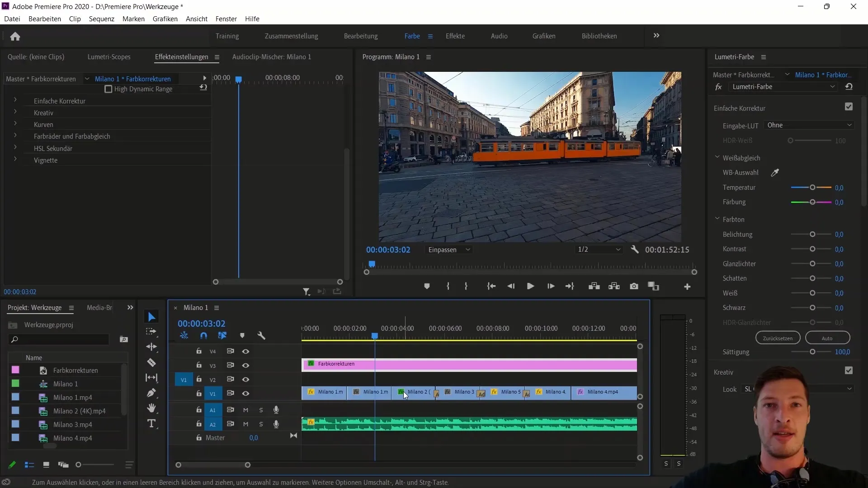Open playback resolution 1/2 dropdown
The width and height of the screenshot is (868, 488).
point(599,249)
